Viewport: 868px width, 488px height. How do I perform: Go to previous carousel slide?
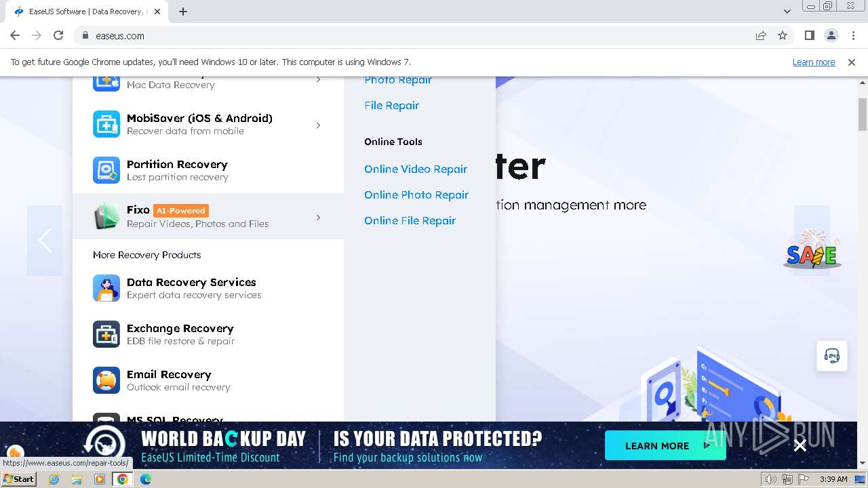click(45, 241)
